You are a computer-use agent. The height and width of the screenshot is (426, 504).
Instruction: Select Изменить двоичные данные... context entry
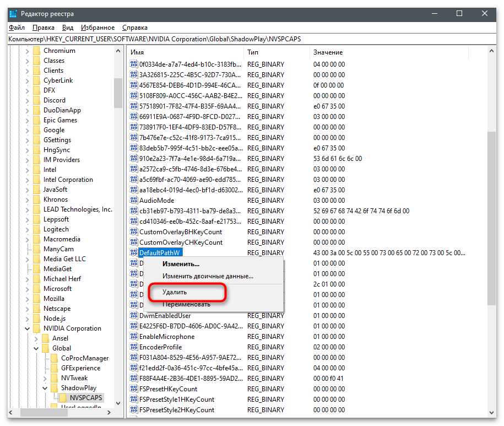click(x=208, y=276)
